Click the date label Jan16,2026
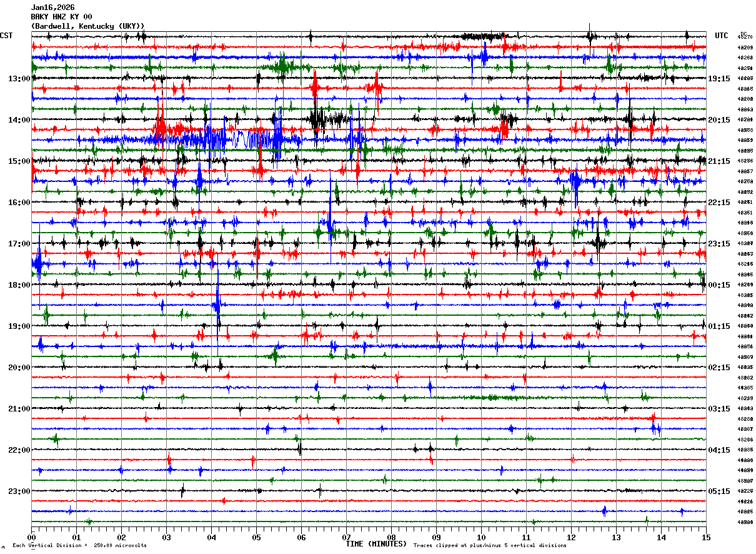756x554 pixels. pos(52,8)
